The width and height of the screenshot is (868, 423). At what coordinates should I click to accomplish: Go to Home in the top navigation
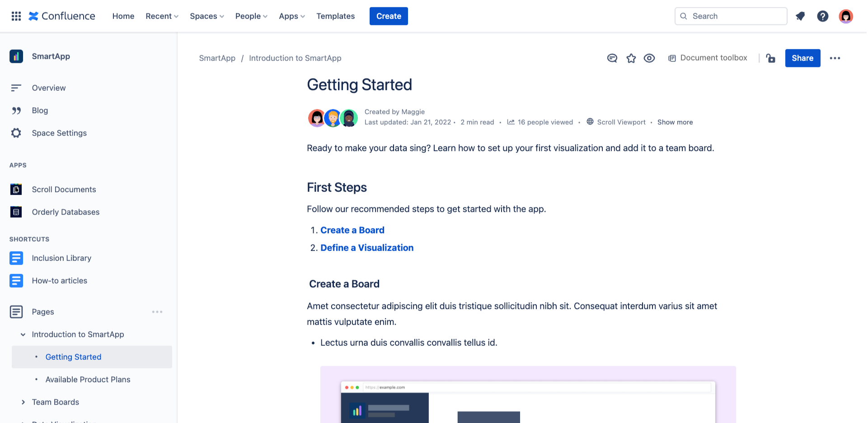[x=123, y=16]
